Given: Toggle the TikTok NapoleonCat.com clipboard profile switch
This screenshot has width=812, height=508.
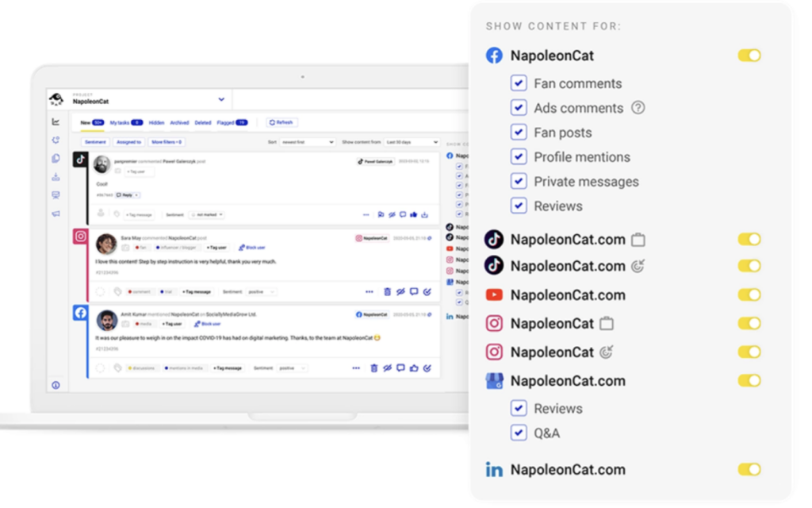Looking at the screenshot, I should [x=749, y=240].
